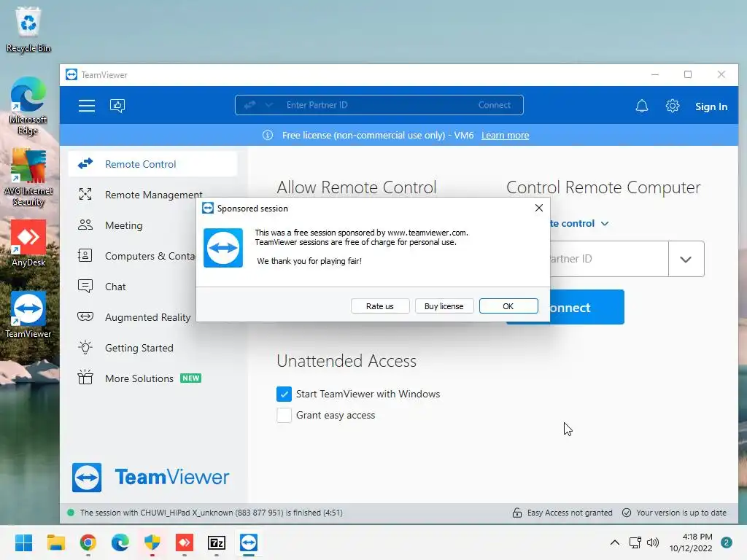Open the taskbar clock and date

tap(691, 542)
